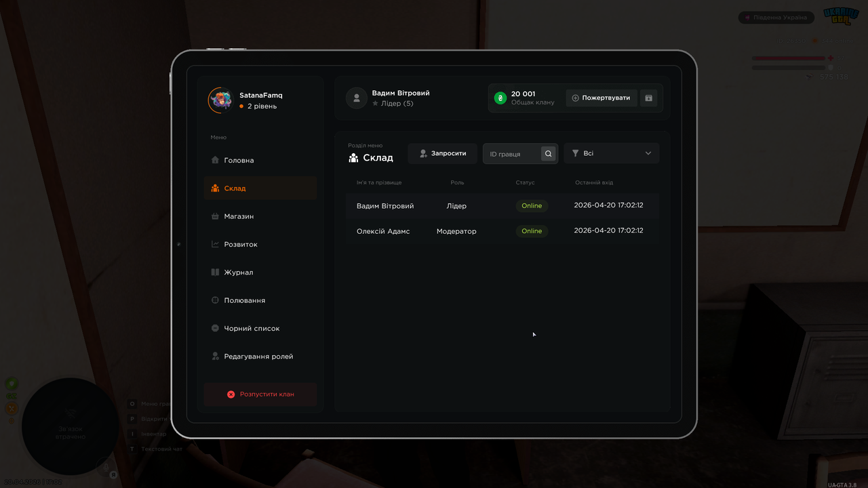Click the home icon next to Головна
This screenshot has height=488, width=868.
[x=215, y=161]
